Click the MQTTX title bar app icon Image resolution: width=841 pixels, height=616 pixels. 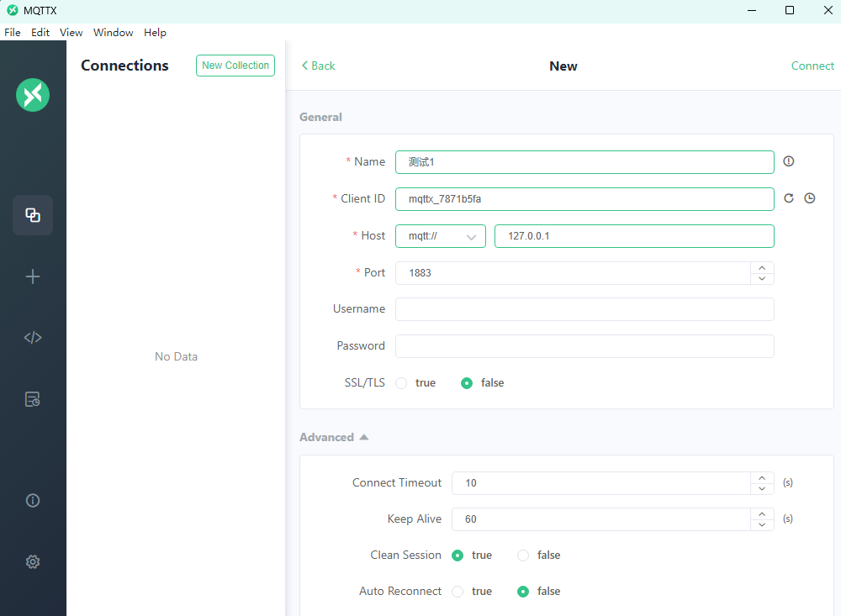(x=13, y=10)
